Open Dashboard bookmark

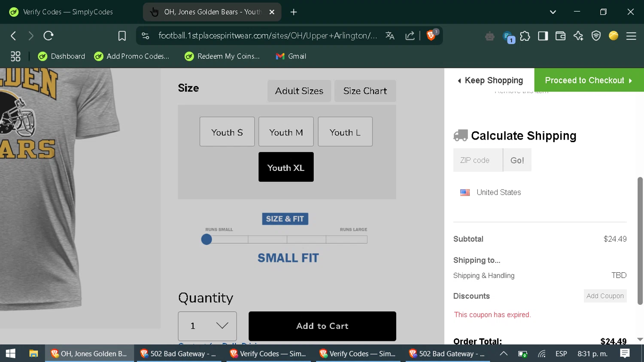(61, 56)
